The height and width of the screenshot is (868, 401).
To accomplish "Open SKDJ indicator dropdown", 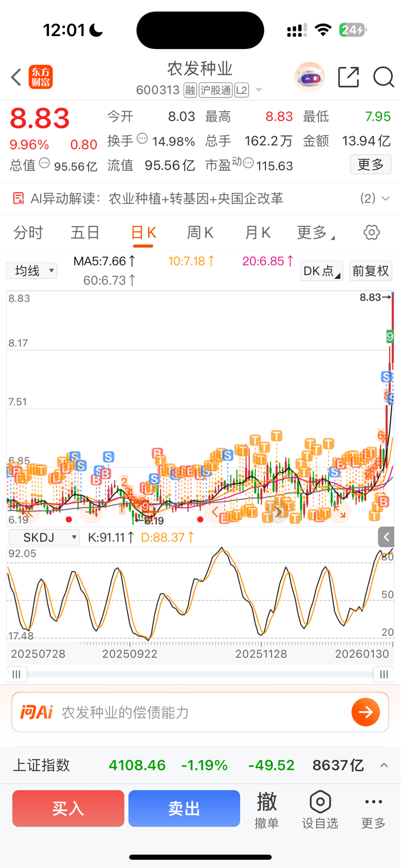I will tap(44, 537).
